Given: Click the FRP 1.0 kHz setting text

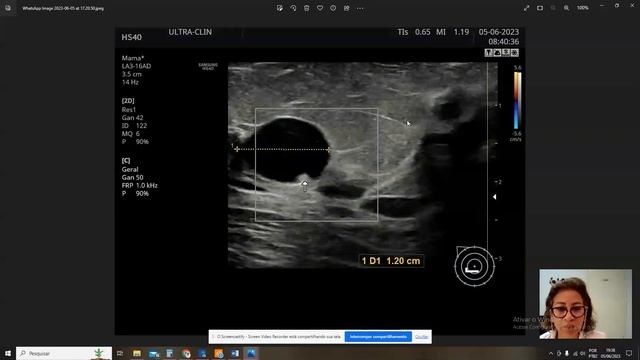Looking at the screenshot, I should pyautogui.click(x=140, y=185).
